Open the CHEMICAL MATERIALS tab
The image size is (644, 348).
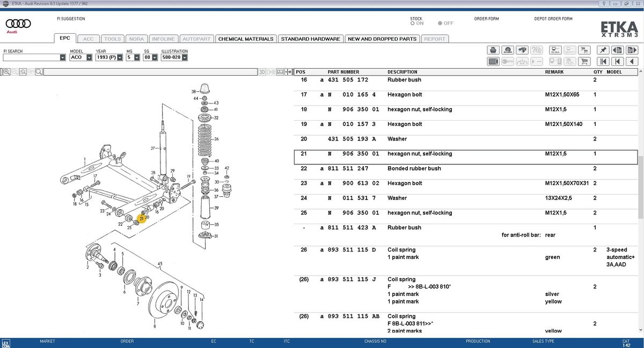pos(246,39)
